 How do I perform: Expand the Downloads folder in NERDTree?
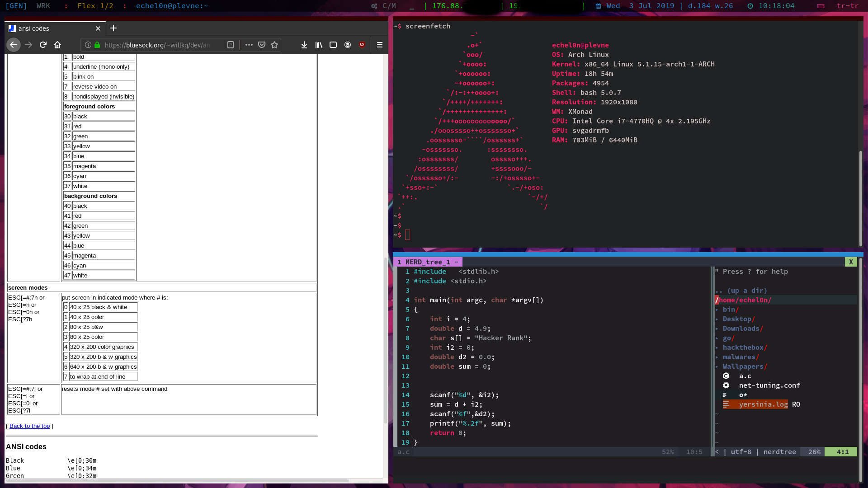[741, 328]
